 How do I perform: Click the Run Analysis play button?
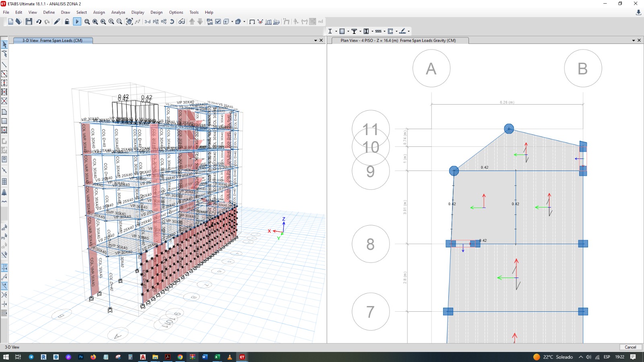tap(77, 22)
